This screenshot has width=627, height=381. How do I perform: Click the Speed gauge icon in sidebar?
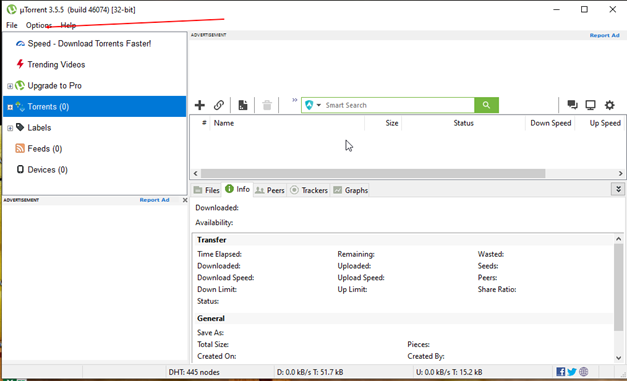coord(20,44)
